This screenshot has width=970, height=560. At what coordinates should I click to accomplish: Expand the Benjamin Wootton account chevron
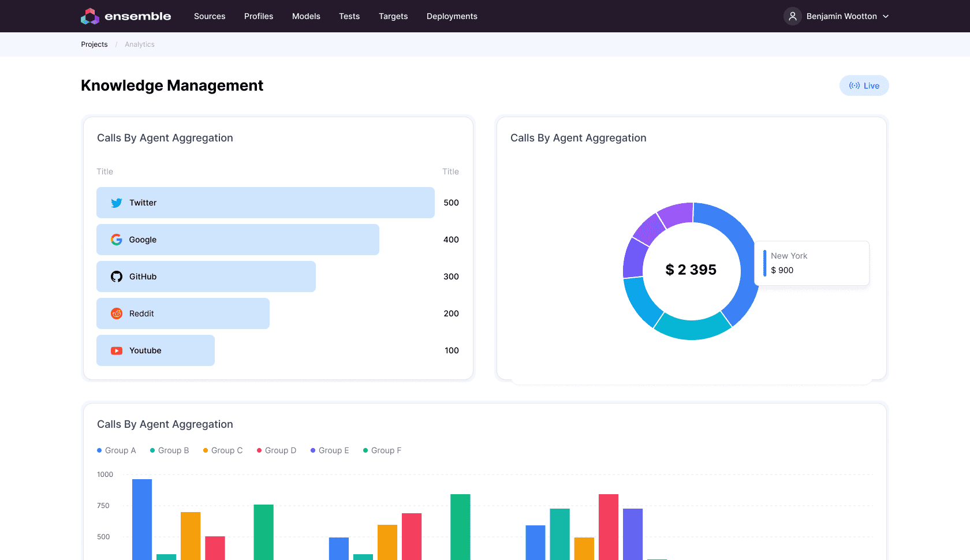click(886, 16)
